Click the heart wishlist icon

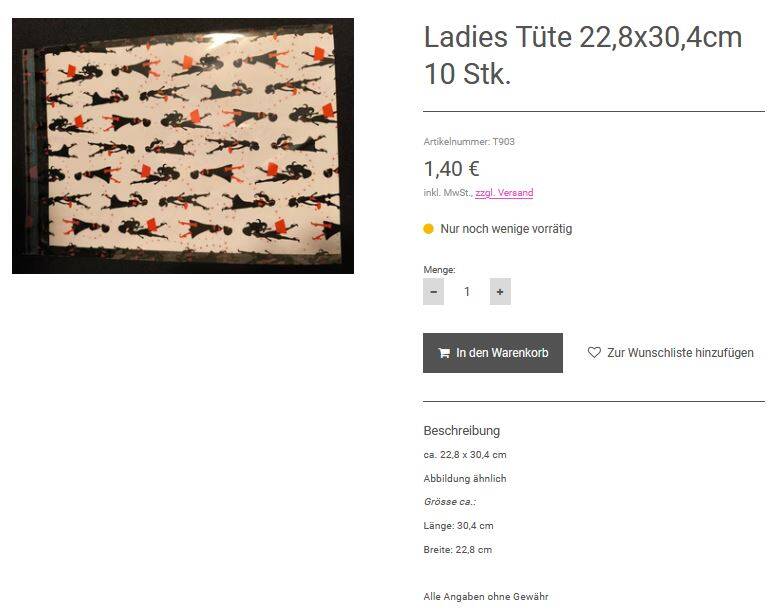coord(594,352)
